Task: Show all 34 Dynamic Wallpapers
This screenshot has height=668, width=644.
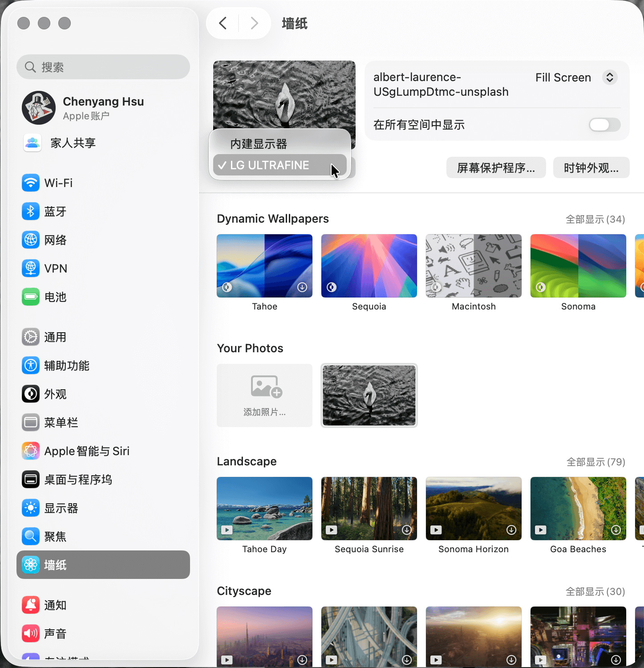Action: 595,219
